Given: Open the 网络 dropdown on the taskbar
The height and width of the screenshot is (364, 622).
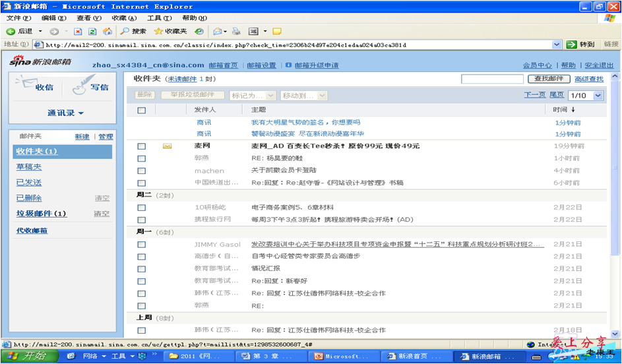Looking at the screenshot, I should pyautogui.click(x=94, y=356).
